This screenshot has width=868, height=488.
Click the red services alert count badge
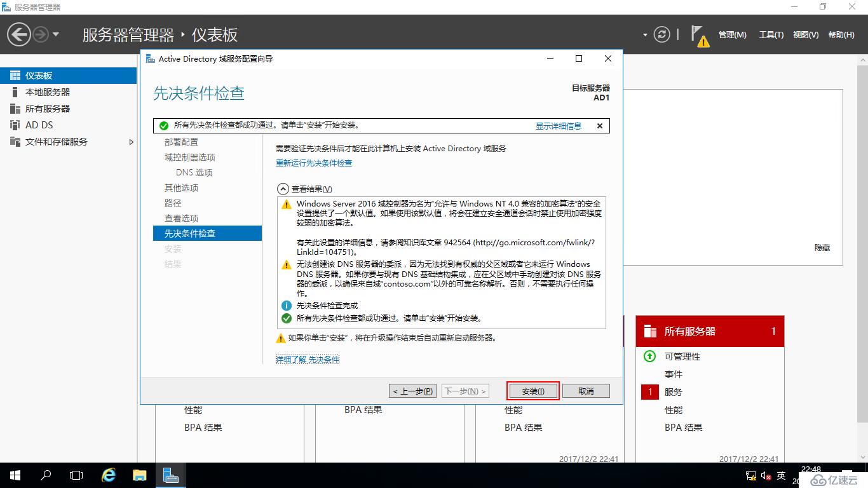click(x=649, y=392)
